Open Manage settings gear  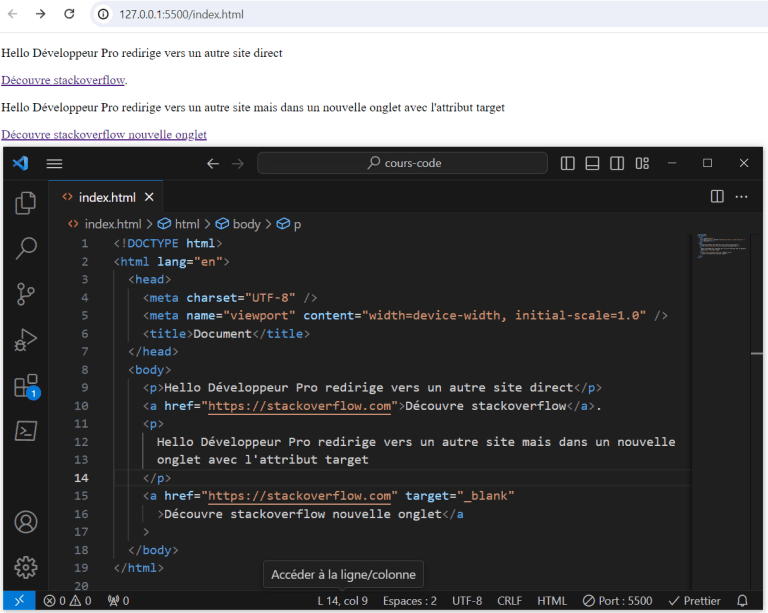coord(25,567)
